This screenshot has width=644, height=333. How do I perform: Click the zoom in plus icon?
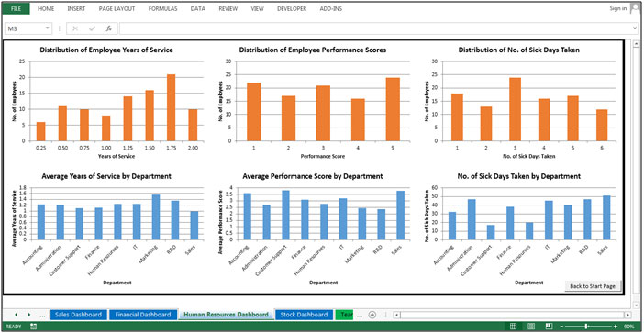616,326
